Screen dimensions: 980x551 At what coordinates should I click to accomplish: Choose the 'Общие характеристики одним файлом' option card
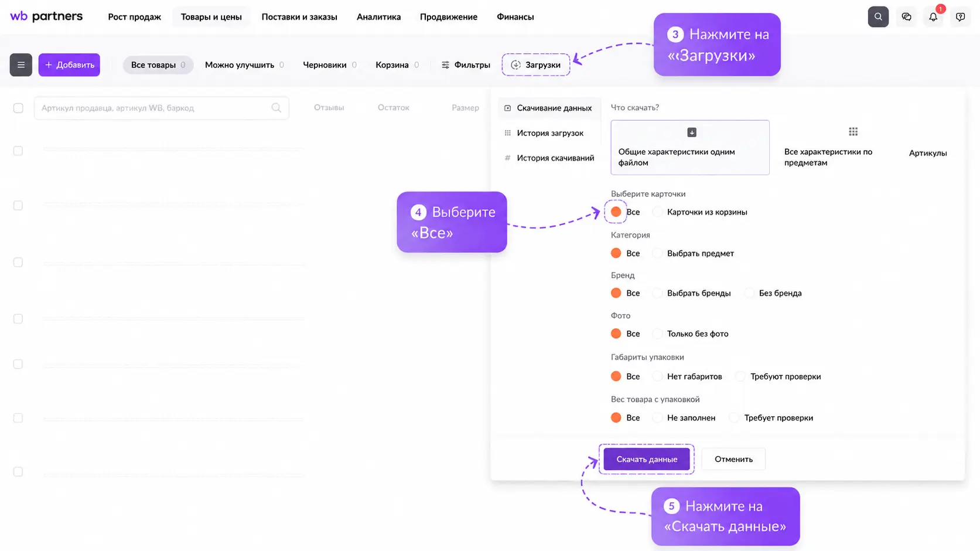point(690,147)
